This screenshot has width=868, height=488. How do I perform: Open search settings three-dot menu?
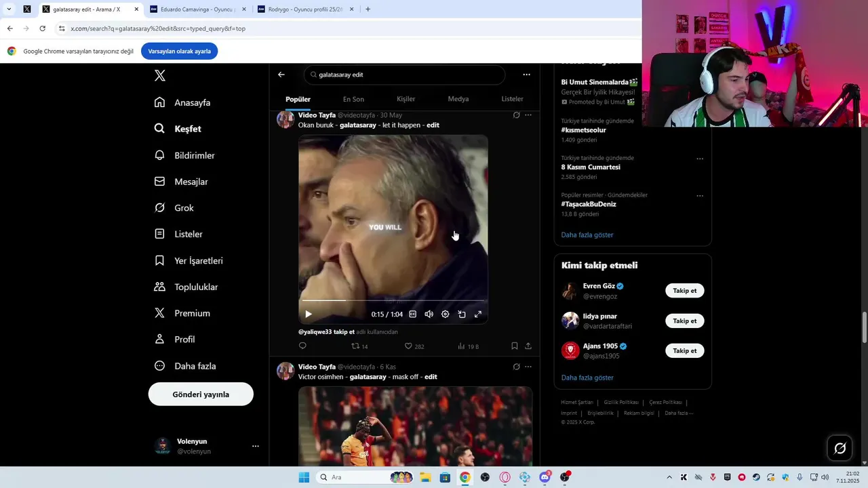click(526, 75)
